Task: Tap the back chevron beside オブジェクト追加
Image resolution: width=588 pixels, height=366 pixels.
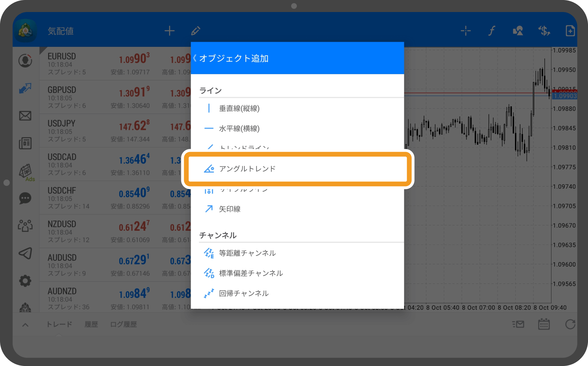Action: pyautogui.click(x=195, y=58)
